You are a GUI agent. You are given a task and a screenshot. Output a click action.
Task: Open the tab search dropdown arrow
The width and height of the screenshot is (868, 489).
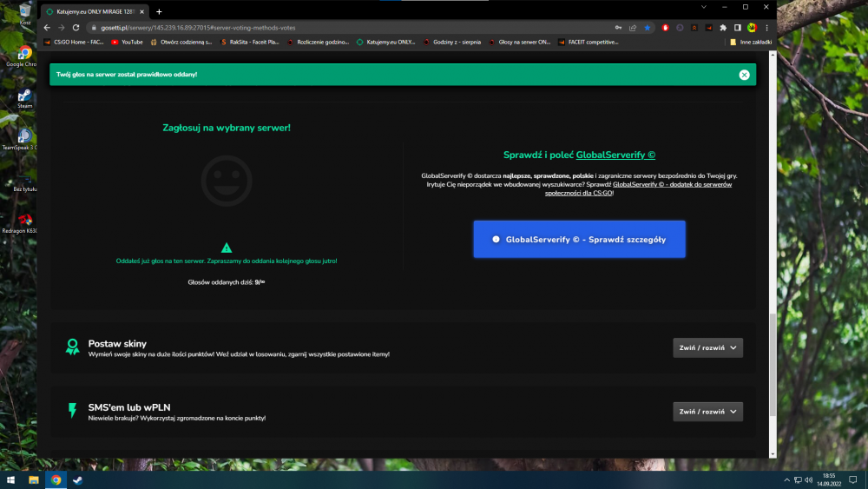tap(704, 7)
